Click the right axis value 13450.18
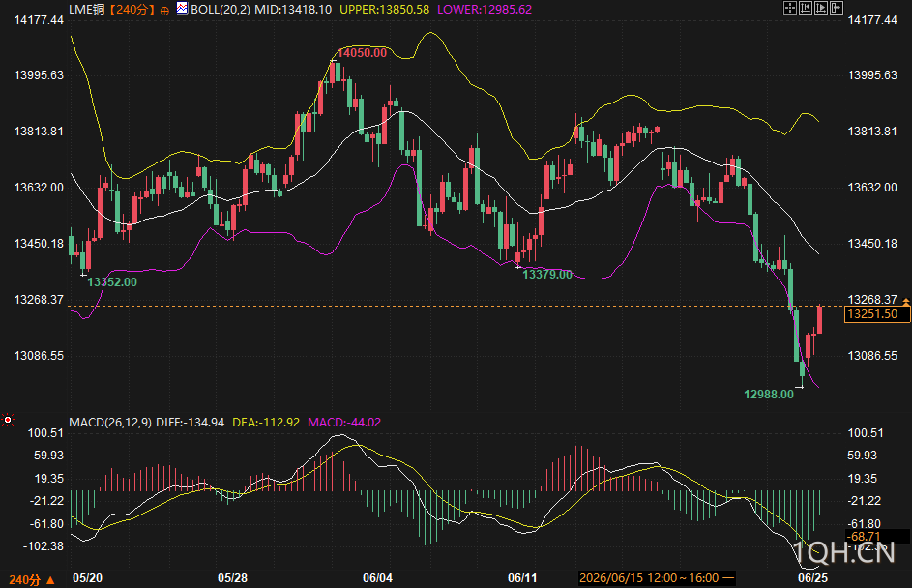 click(x=872, y=243)
